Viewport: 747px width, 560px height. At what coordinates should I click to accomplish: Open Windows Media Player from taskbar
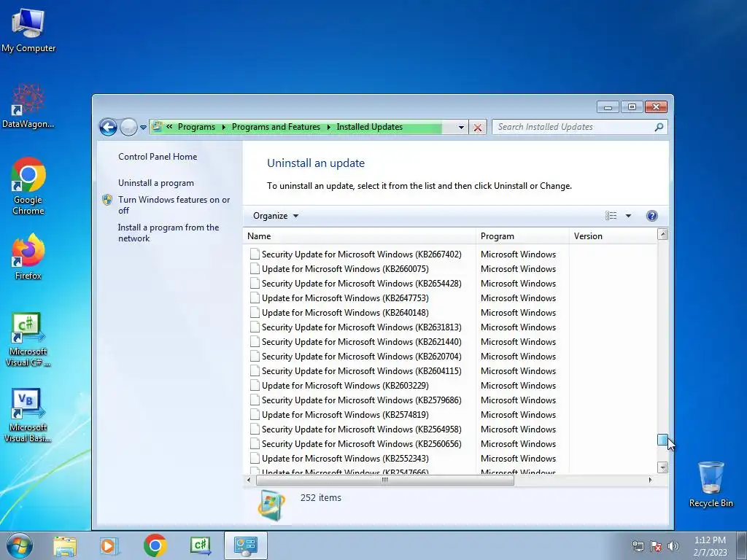click(x=109, y=545)
